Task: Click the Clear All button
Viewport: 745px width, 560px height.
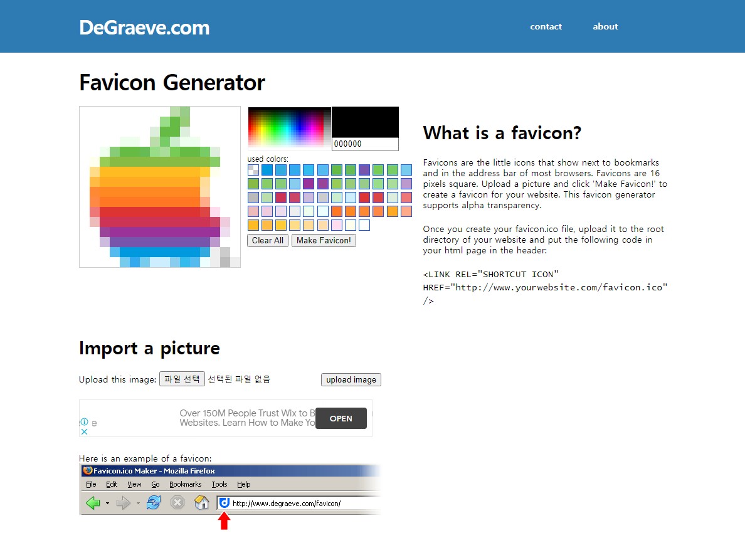Action: coord(268,240)
